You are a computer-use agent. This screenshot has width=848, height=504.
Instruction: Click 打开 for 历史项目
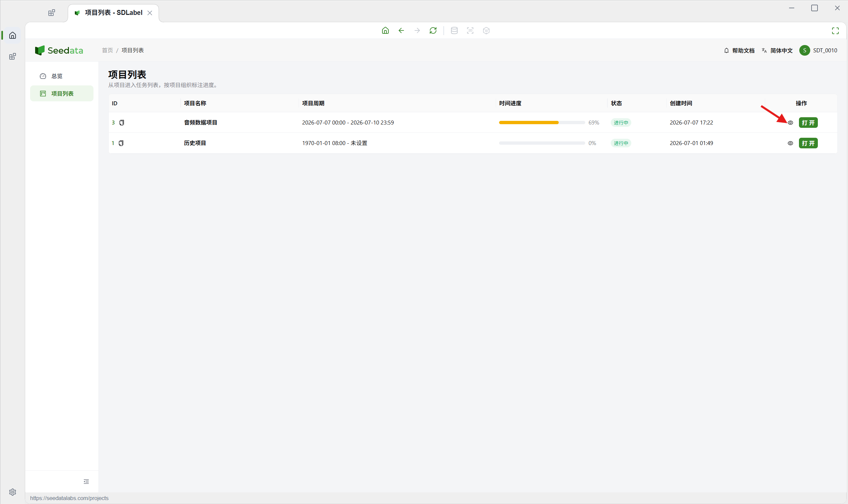(808, 143)
